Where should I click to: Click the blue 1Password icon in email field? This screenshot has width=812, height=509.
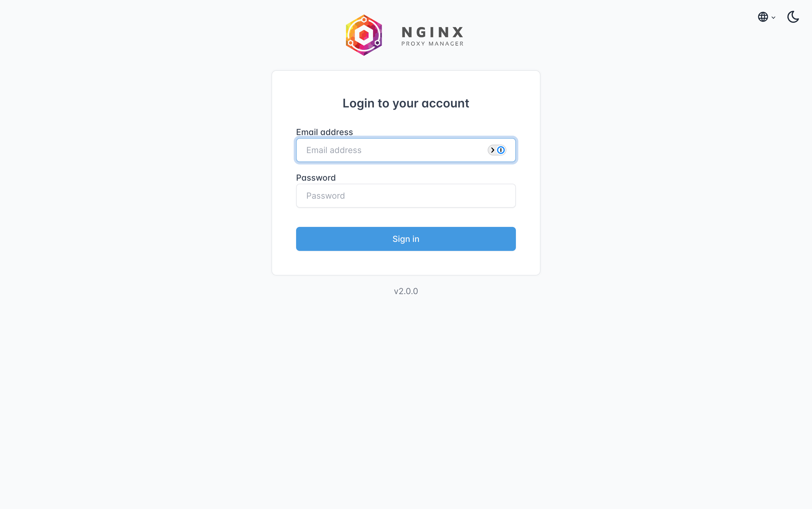501,150
